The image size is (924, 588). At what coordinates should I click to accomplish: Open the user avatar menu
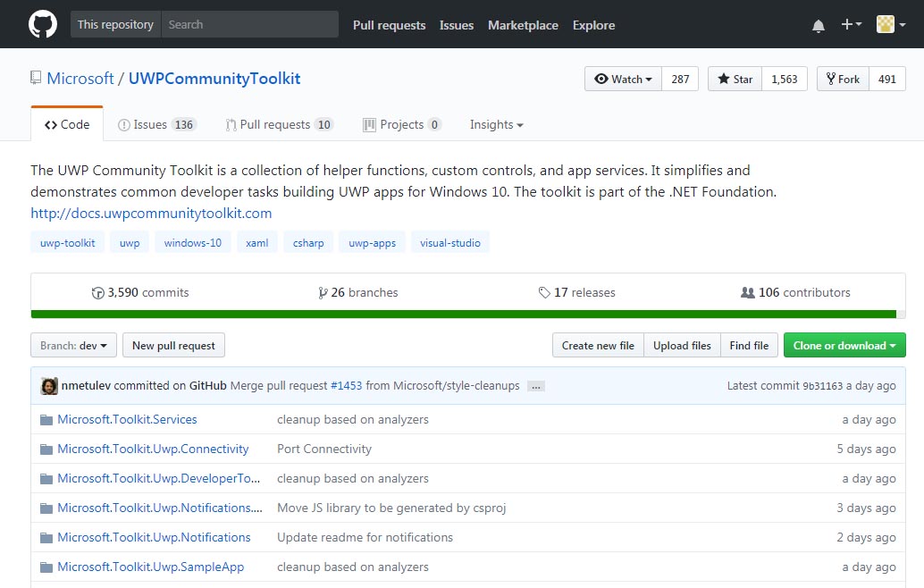tap(891, 24)
